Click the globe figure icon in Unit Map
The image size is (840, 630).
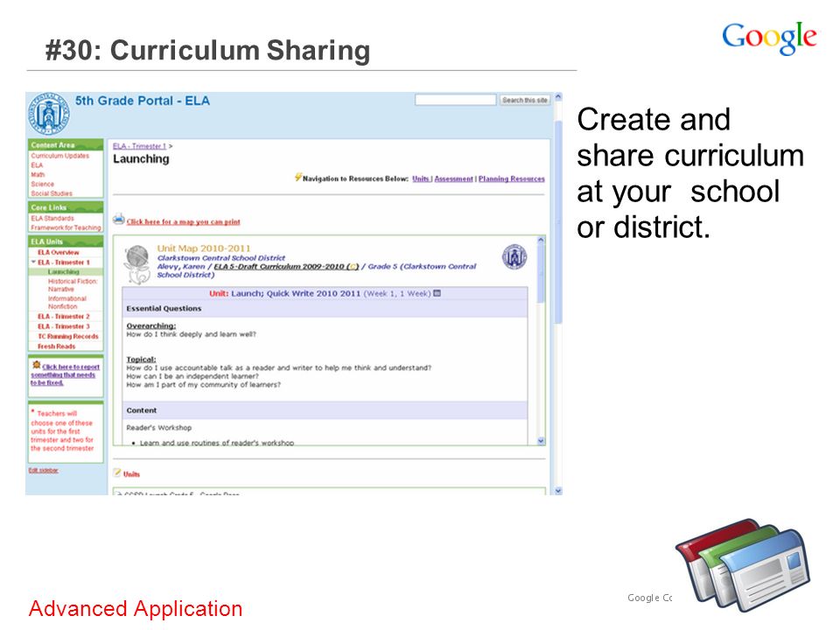[x=137, y=263]
